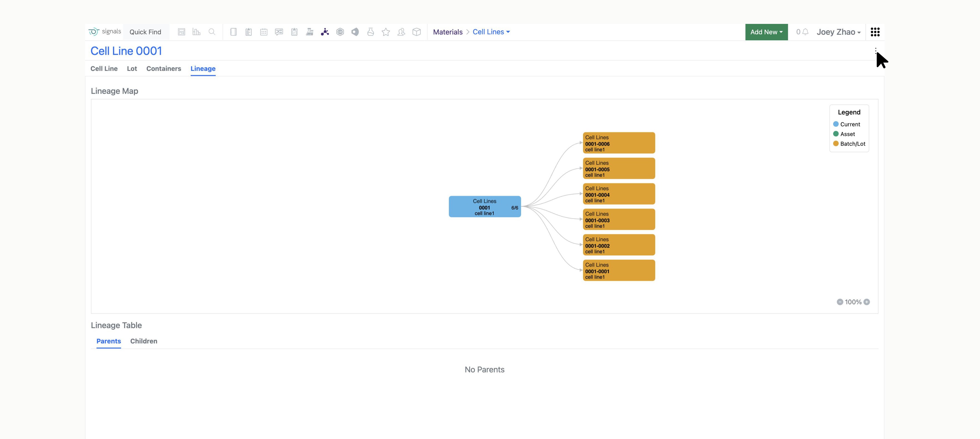This screenshot has height=439, width=980.
Task: Click the magnifier search icon
Action: (212, 32)
